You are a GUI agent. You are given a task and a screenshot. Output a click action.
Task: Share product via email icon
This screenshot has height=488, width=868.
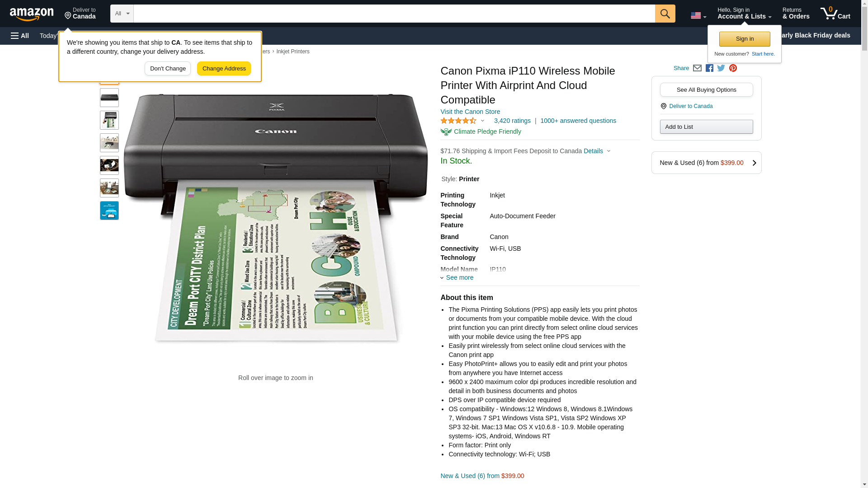pyautogui.click(x=697, y=68)
